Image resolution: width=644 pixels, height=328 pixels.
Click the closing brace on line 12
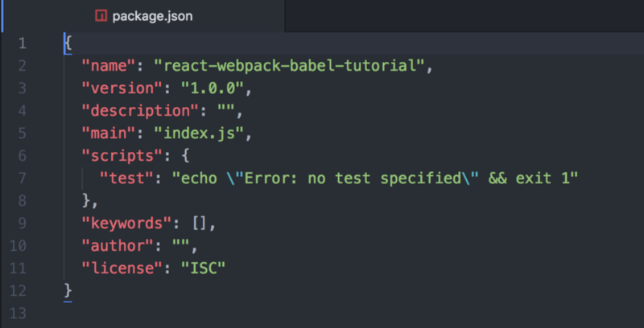point(68,291)
